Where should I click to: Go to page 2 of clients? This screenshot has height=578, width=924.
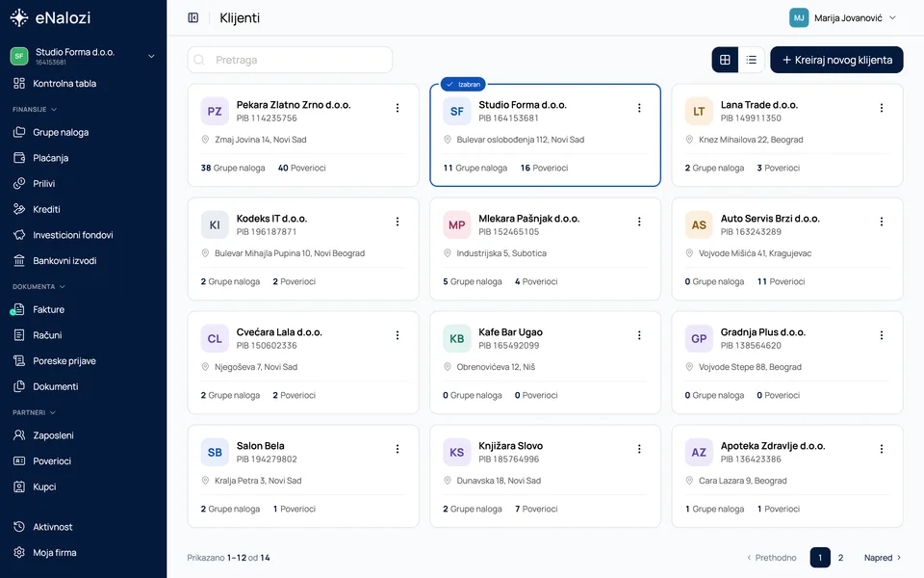pos(841,558)
